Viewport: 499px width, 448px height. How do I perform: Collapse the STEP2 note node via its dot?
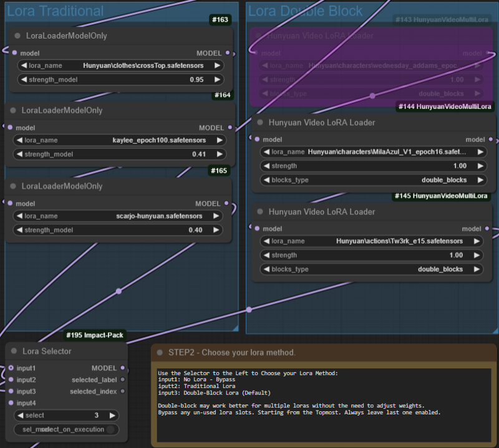coord(160,352)
